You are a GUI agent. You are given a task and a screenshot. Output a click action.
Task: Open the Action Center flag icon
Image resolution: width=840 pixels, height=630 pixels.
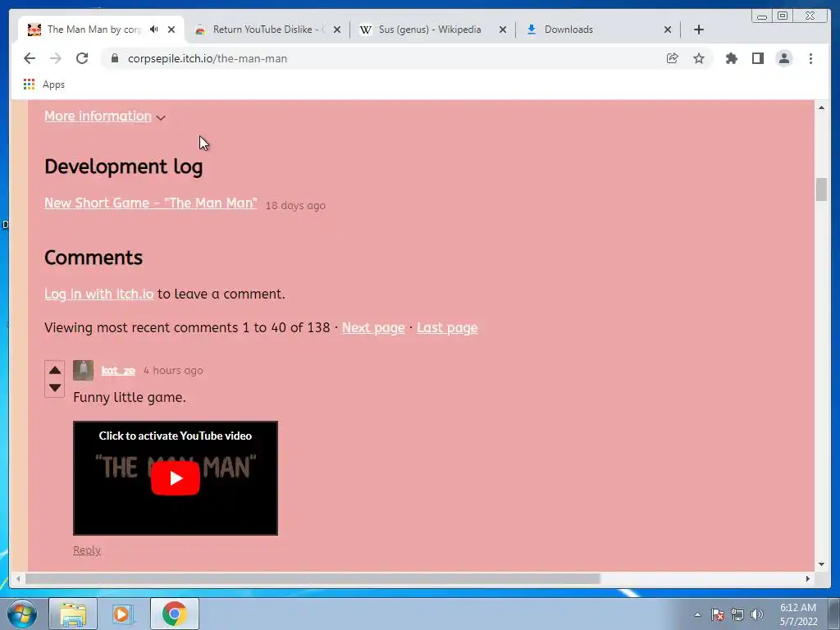pyautogui.click(x=718, y=614)
